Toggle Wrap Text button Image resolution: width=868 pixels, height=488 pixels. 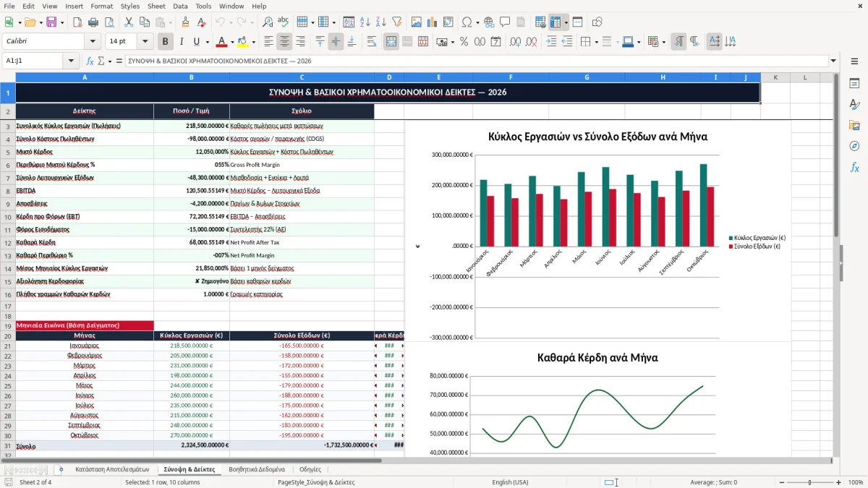[x=372, y=42]
